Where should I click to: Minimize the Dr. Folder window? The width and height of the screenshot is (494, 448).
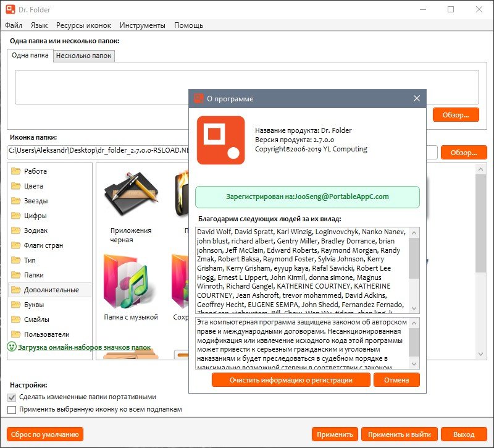[x=423, y=9]
